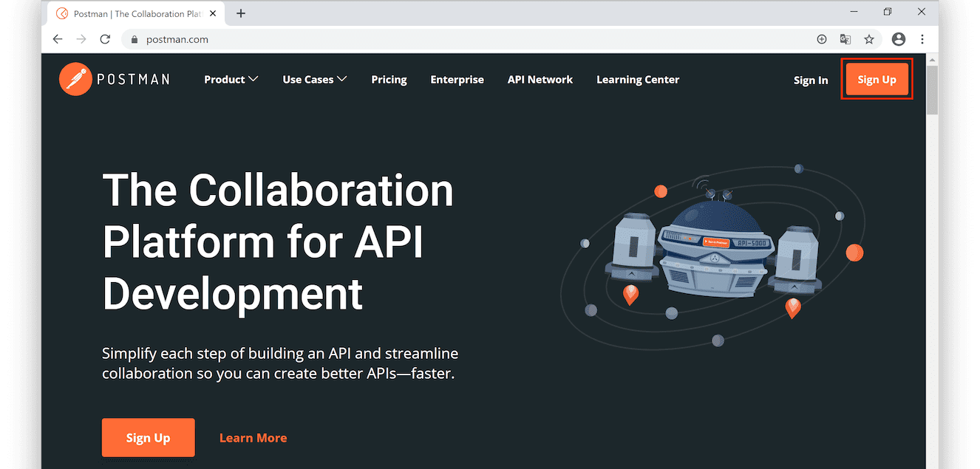Click the install app plus icon in the address bar
The height and width of the screenshot is (469, 980).
pyautogui.click(x=822, y=39)
